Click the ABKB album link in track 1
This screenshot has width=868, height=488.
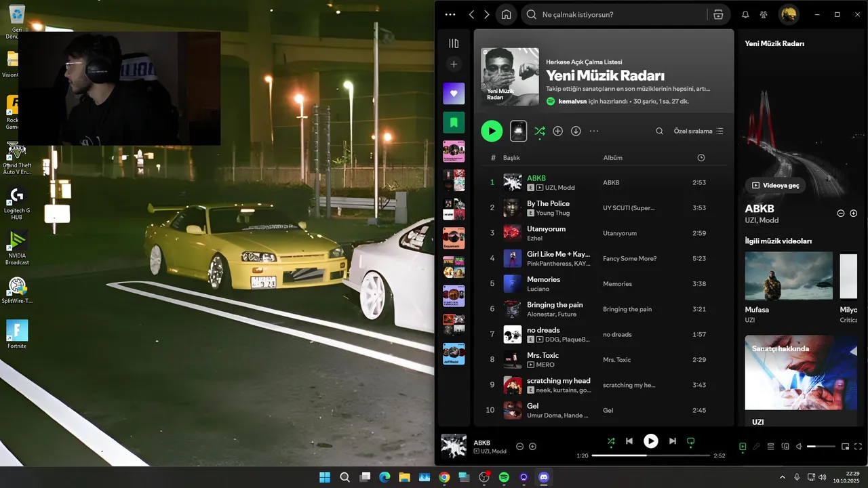click(x=611, y=182)
